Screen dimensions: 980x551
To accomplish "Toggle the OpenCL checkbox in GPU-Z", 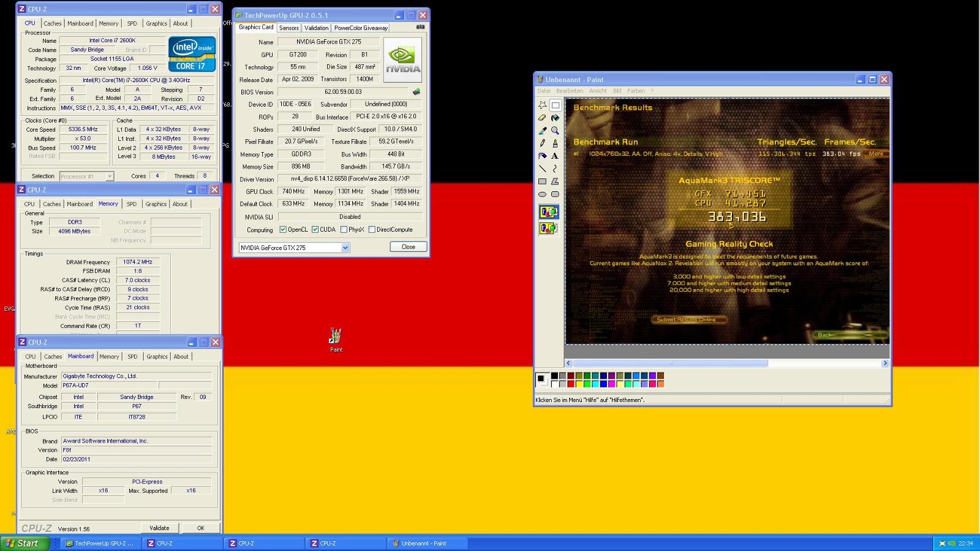I will [x=283, y=230].
